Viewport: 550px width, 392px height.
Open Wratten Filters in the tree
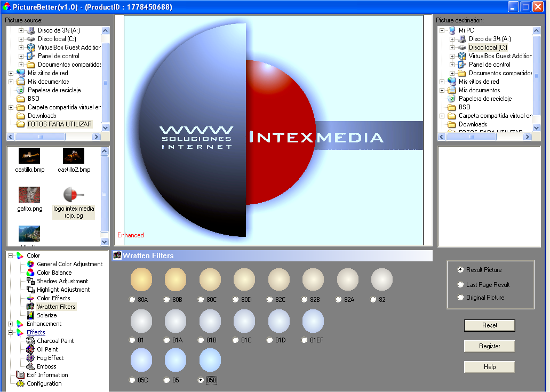[56, 307]
